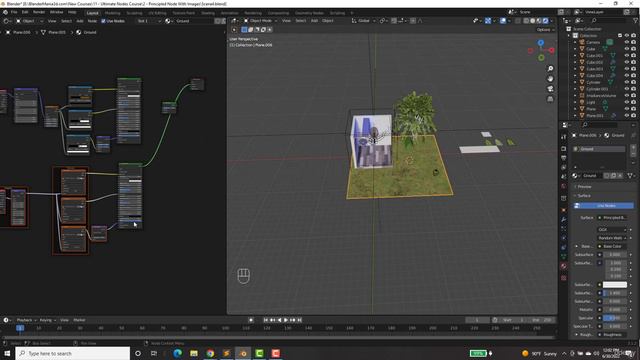The height and width of the screenshot is (360, 640).
Task: Toggle IrradianceVolume visibility eye icon
Action: point(627,96)
